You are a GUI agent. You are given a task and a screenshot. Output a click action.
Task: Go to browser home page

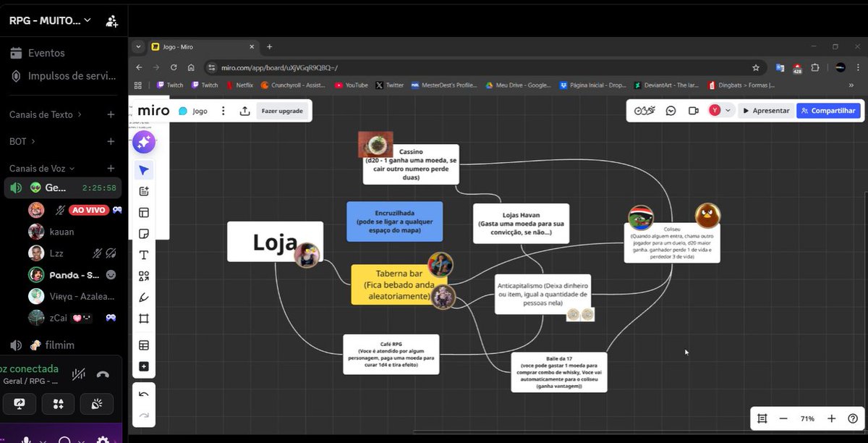coord(190,67)
